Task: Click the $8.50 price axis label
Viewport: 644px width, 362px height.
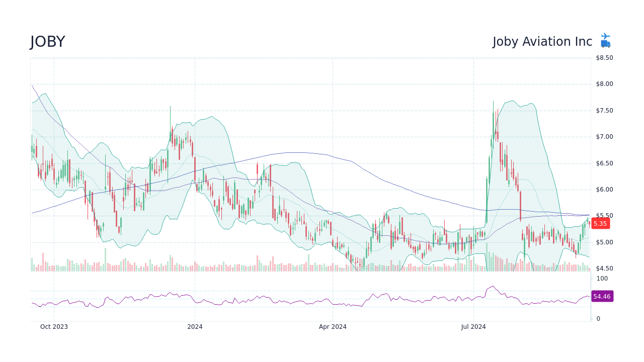Action: [604, 58]
